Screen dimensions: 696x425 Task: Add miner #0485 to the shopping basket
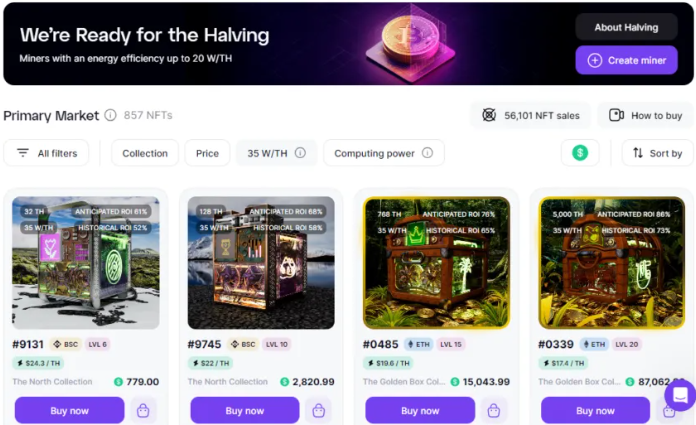pyautogui.click(x=494, y=410)
